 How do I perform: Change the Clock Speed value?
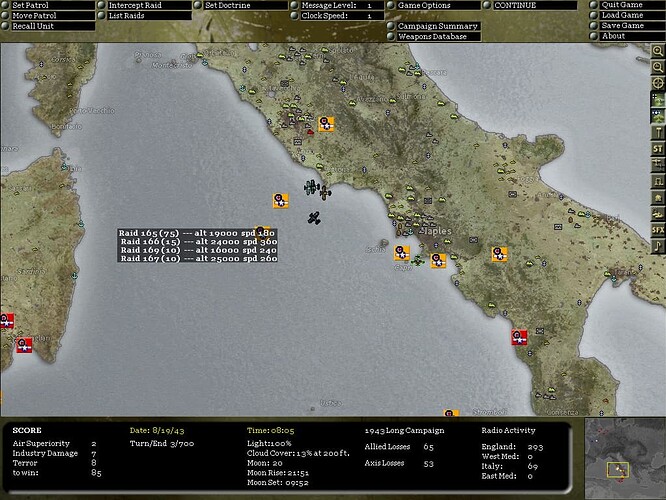tap(337, 16)
